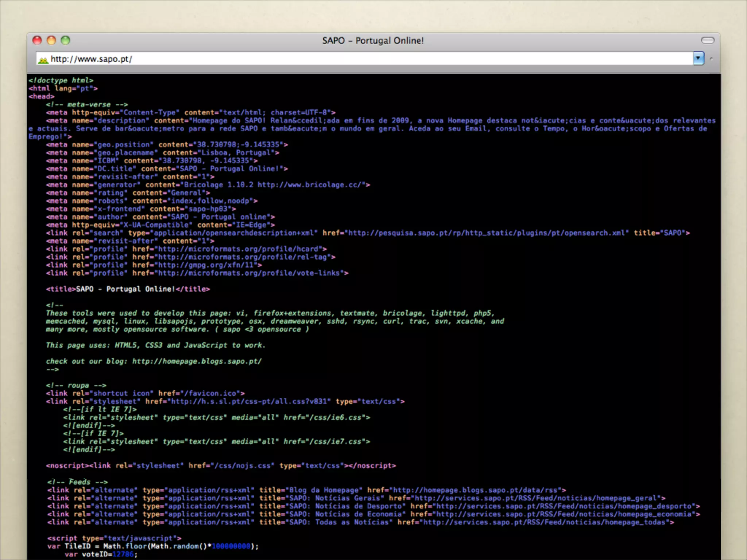Minimize the window with the yellow button
This screenshot has height=560, width=747.
click(51, 40)
